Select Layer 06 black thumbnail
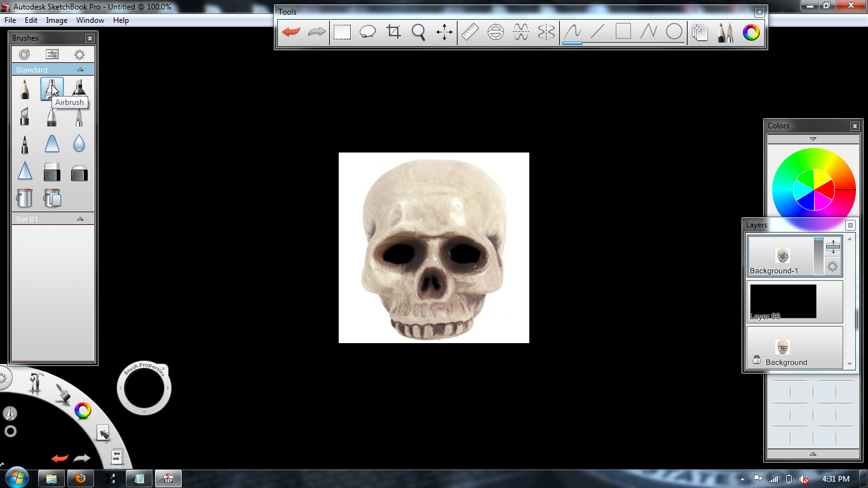 (783, 301)
